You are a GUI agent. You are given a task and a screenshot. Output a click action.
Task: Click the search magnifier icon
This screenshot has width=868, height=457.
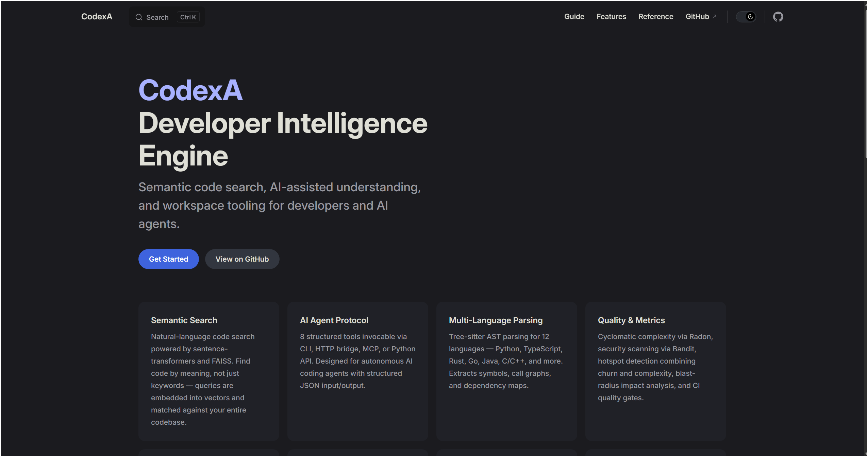coord(139,17)
